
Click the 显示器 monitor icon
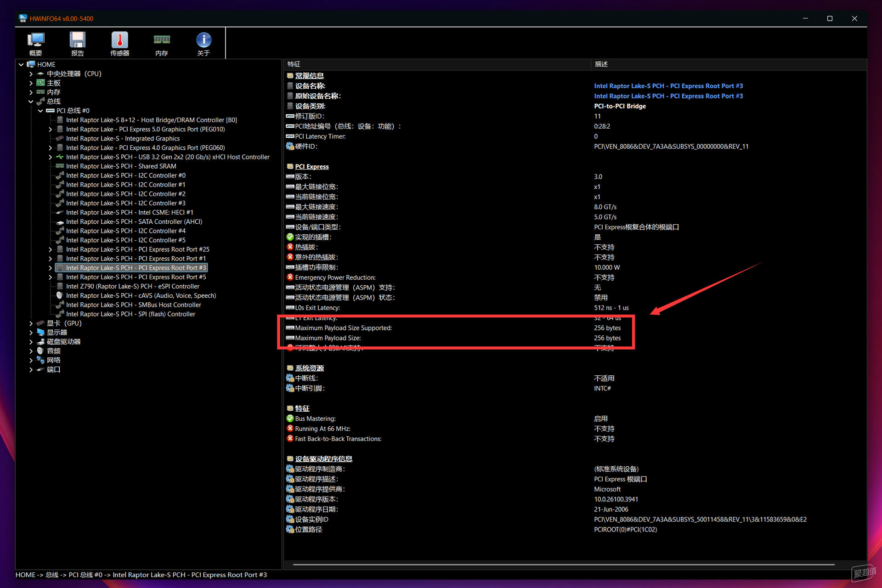pos(41,332)
